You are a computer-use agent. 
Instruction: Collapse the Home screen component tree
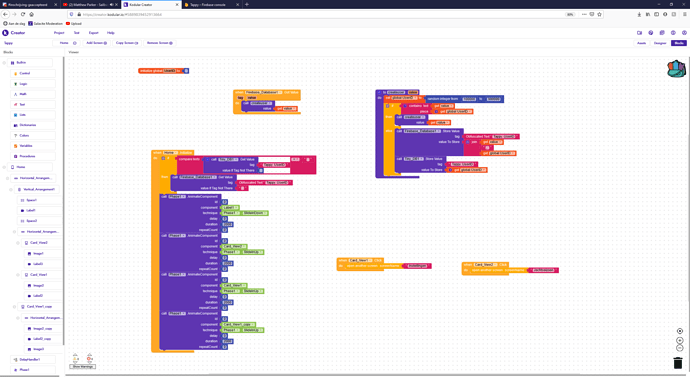point(4,167)
